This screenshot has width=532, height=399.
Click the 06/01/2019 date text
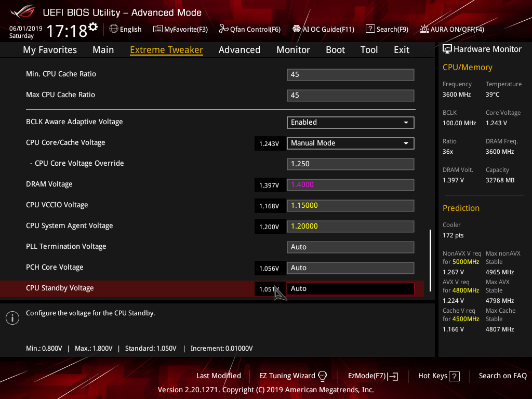click(26, 29)
